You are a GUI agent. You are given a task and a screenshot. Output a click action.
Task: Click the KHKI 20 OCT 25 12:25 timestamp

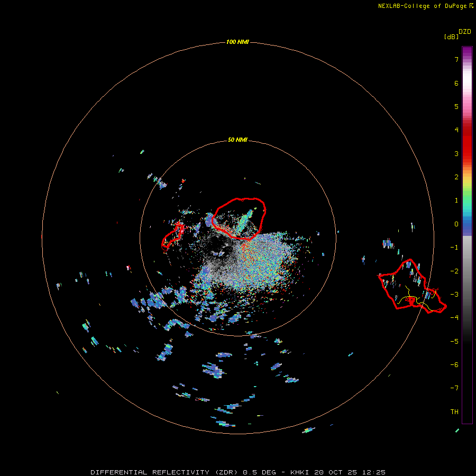pyautogui.click(x=338, y=472)
